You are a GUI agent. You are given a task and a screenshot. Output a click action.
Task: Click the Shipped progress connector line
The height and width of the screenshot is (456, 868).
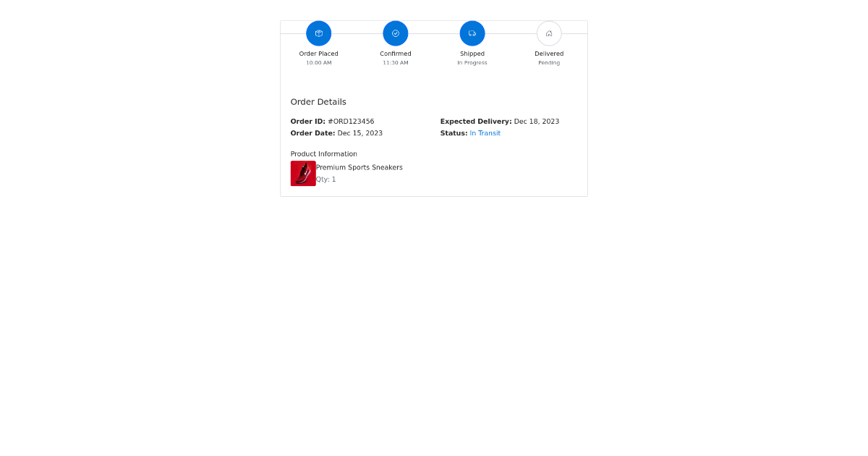pyautogui.click(x=434, y=33)
